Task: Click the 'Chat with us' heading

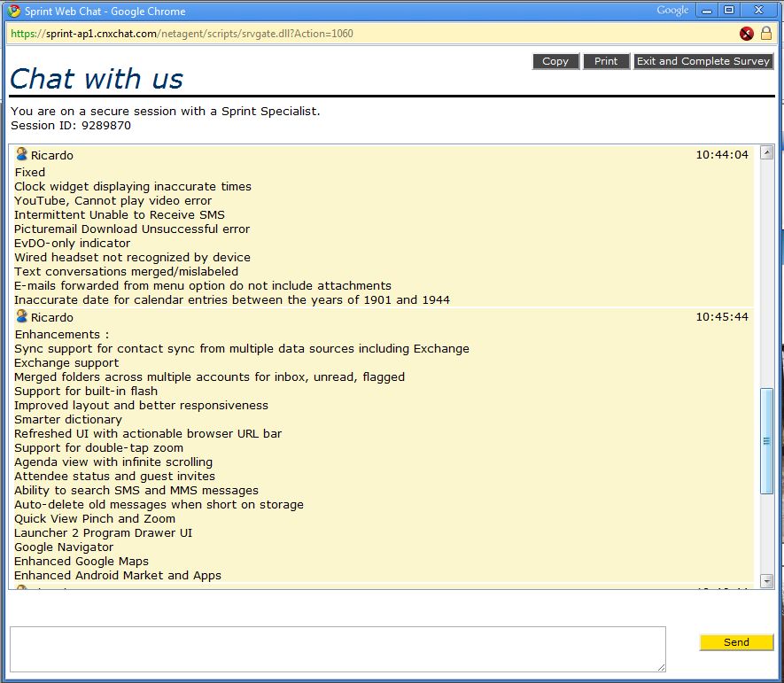Action: pos(96,79)
